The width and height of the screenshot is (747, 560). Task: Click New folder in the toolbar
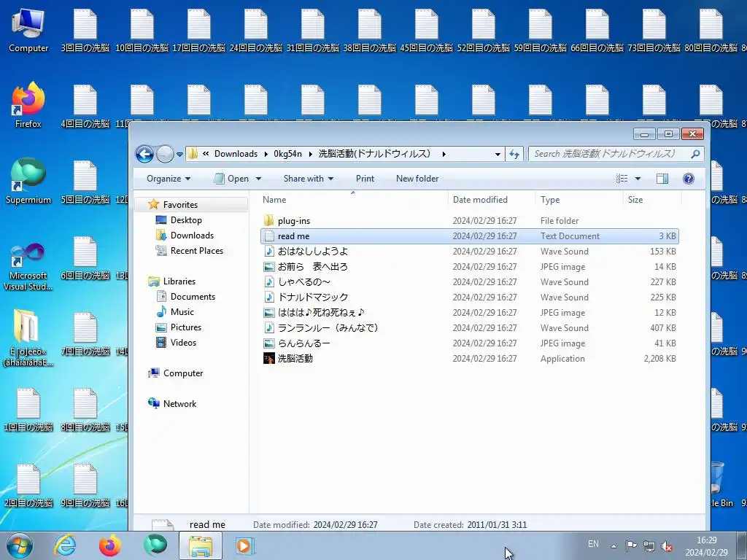[x=417, y=179]
